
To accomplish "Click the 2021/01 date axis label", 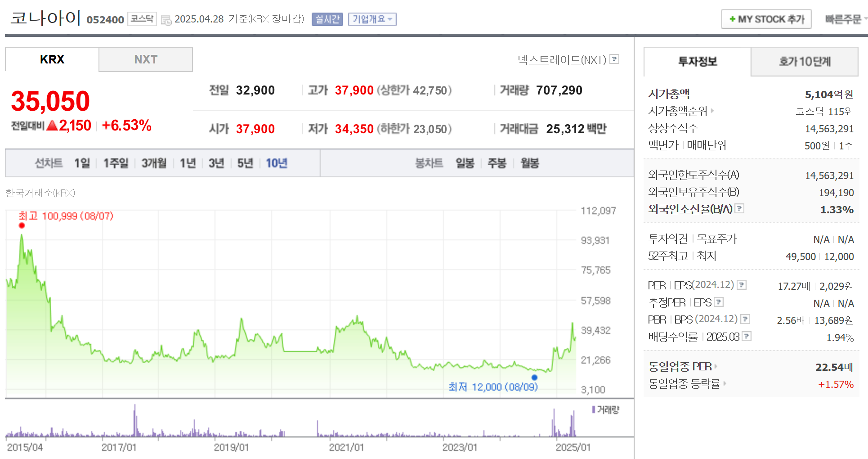I will (x=346, y=447).
